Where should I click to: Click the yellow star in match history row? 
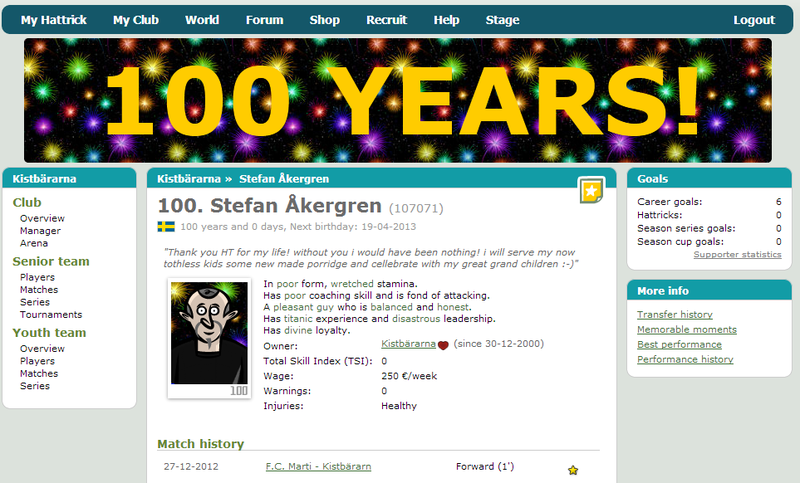573,470
